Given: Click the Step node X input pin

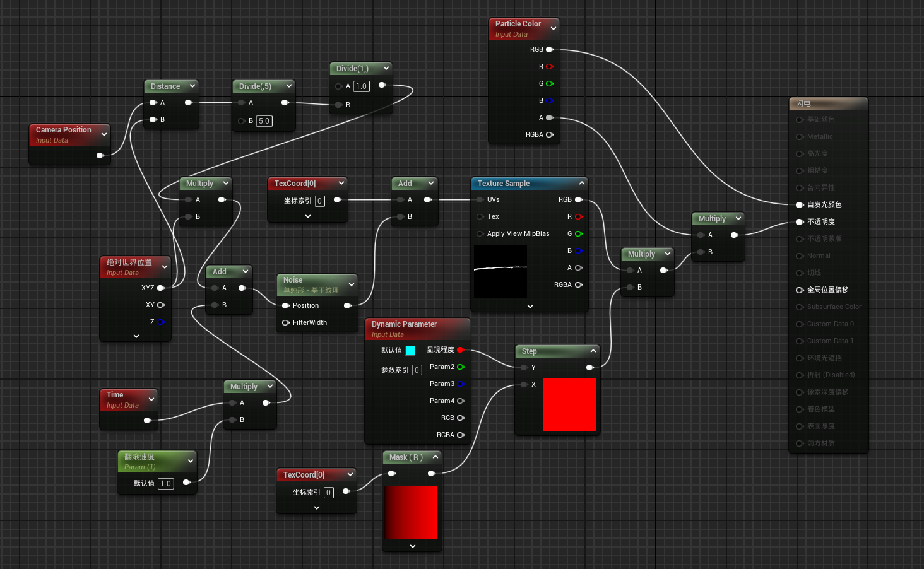Looking at the screenshot, I should click(524, 384).
